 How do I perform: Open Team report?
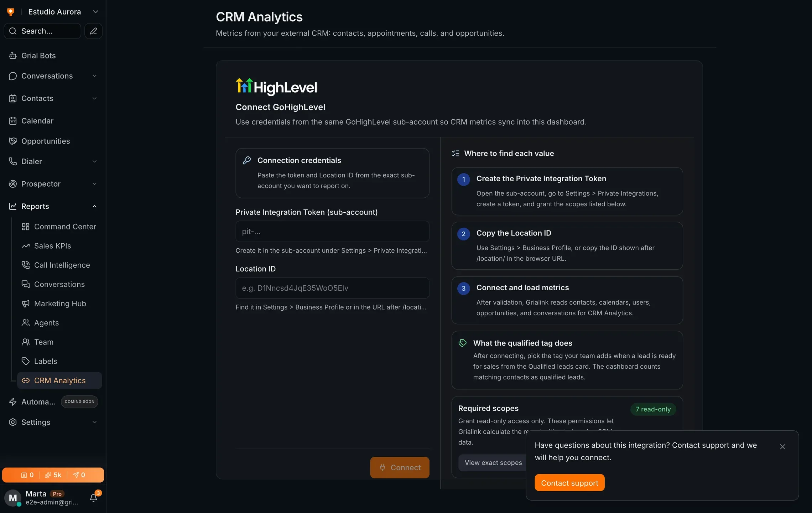[x=59, y=342]
